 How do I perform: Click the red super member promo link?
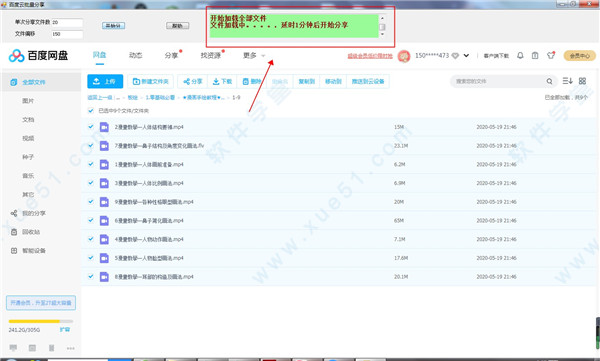click(370, 56)
